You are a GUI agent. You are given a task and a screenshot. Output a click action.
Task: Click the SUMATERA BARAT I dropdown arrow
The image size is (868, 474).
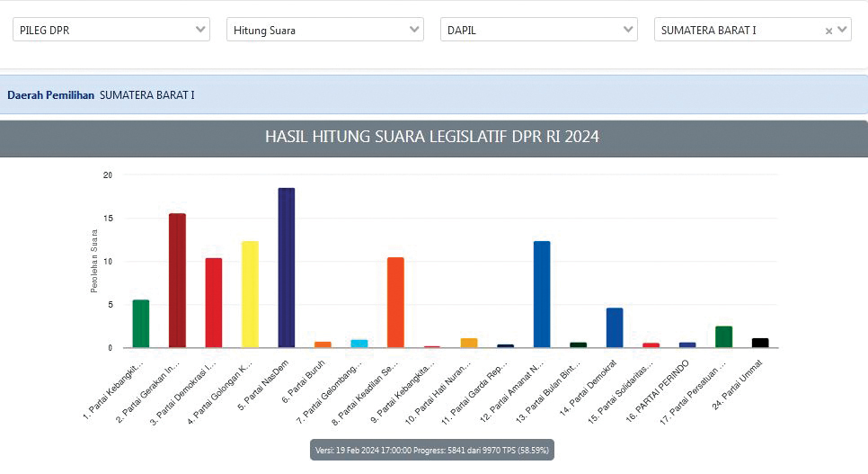tap(842, 30)
